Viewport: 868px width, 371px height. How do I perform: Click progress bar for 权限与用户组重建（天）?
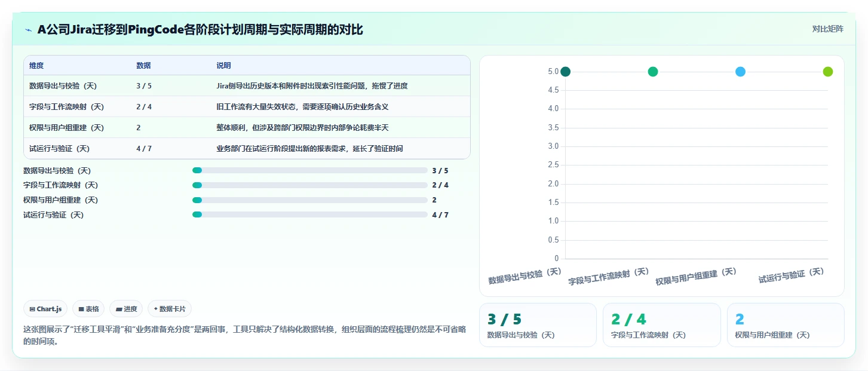click(310, 200)
